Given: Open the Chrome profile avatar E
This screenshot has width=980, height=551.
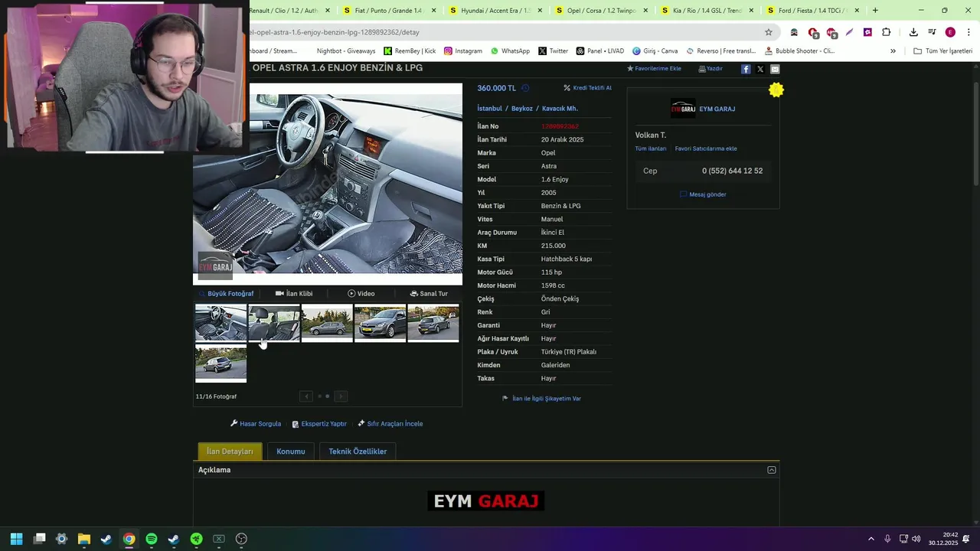Looking at the screenshot, I should [x=950, y=32].
